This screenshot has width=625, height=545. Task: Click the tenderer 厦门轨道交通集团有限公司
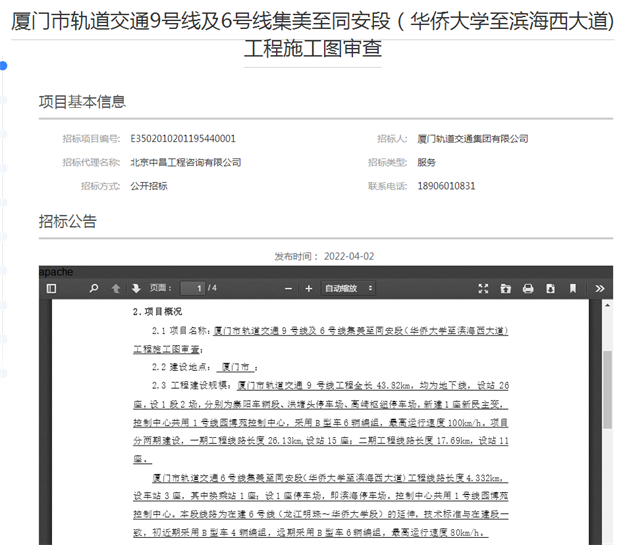click(473, 139)
